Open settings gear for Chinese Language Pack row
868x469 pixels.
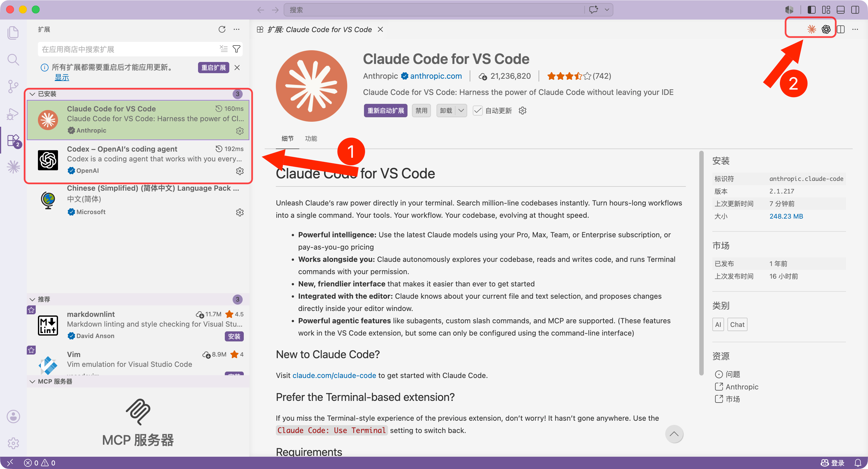(x=240, y=212)
